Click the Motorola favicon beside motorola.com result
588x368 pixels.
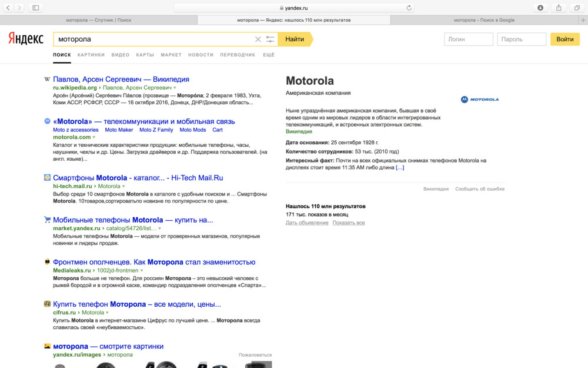tap(47, 121)
